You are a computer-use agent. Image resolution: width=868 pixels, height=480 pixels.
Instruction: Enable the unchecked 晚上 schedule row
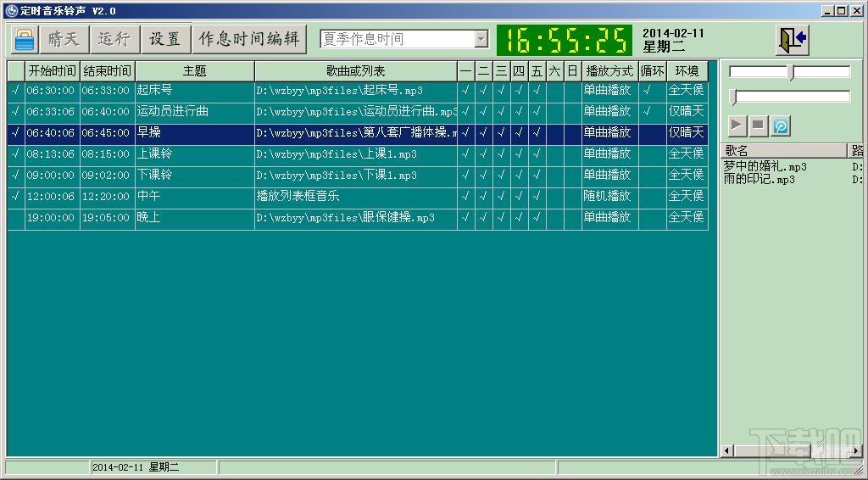tap(15, 217)
